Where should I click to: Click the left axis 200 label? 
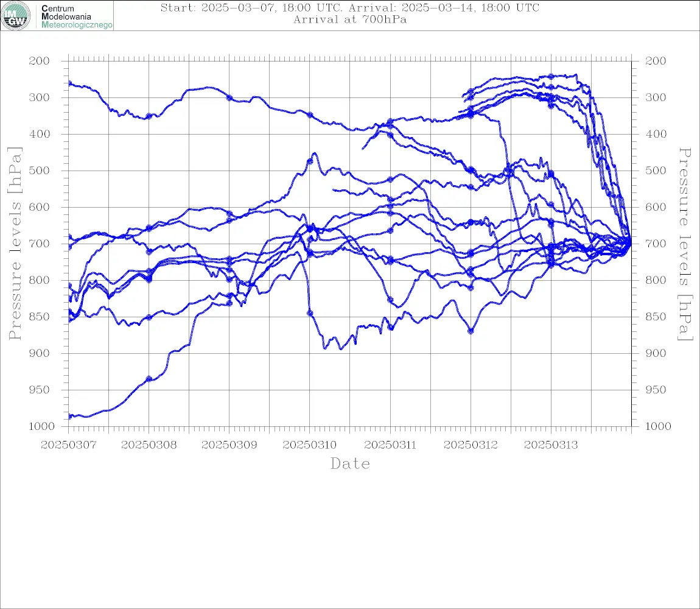pyautogui.click(x=39, y=61)
